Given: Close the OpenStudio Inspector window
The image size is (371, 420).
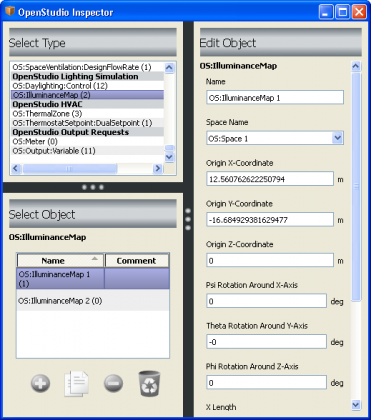Looking at the screenshot, I should [x=359, y=12].
